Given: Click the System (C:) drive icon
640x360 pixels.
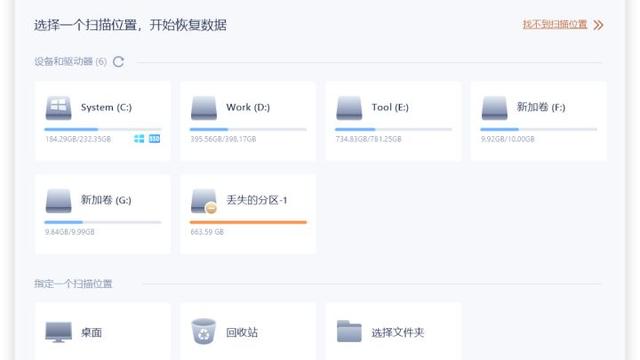Looking at the screenshot, I should (58, 108).
